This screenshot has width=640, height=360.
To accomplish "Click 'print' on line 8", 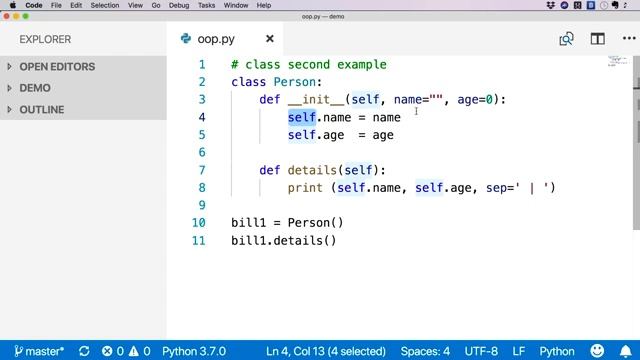I will pyautogui.click(x=305, y=188).
